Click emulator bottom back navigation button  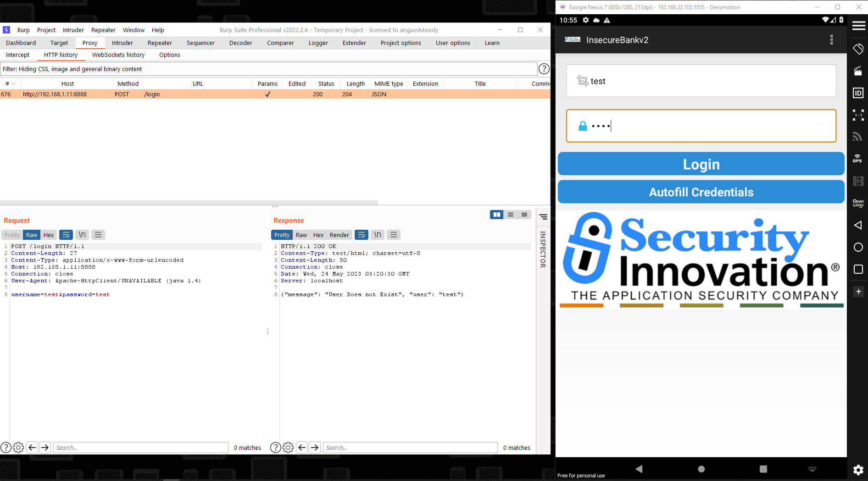point(639,469)
